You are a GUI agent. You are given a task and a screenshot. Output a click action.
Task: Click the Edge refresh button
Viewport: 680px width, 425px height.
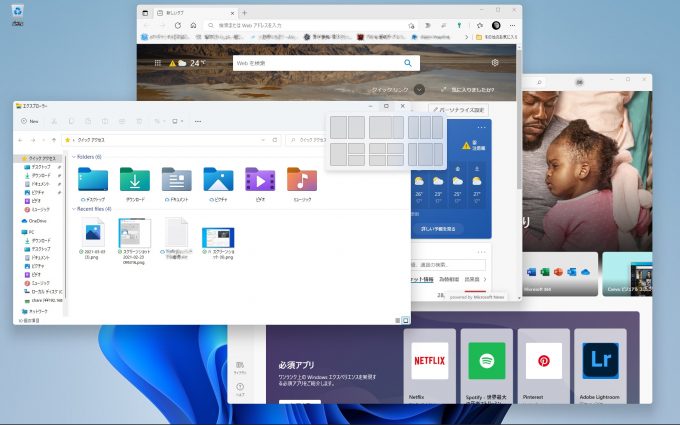click(x=178, y=26)
